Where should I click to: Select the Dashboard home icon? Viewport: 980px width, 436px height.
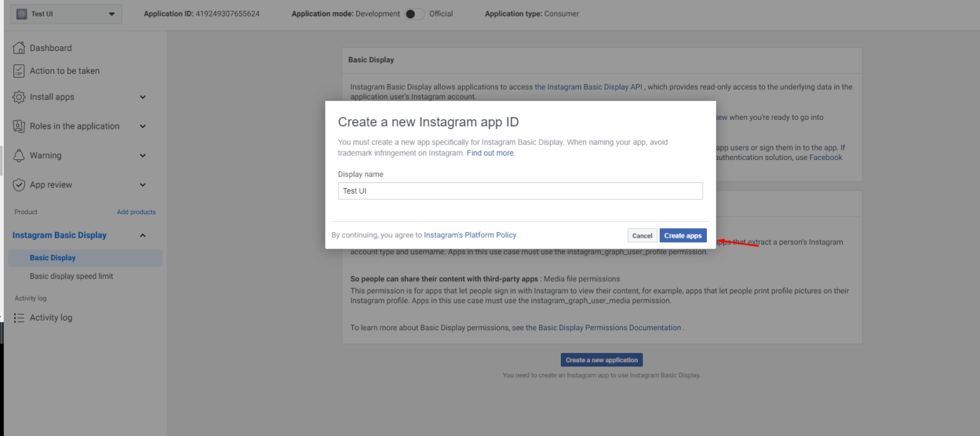(18, 47)
